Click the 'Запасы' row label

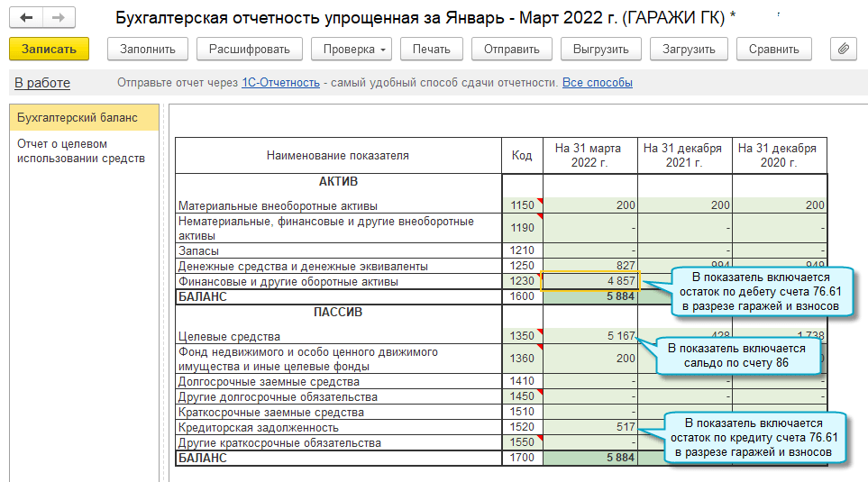[198, 251]
